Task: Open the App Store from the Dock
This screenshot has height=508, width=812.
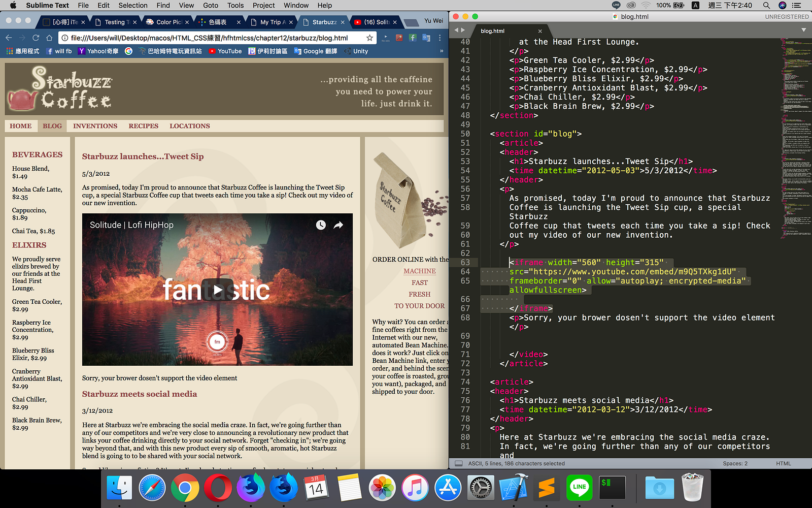Action: pyautogui.click(x=448, y=488)
